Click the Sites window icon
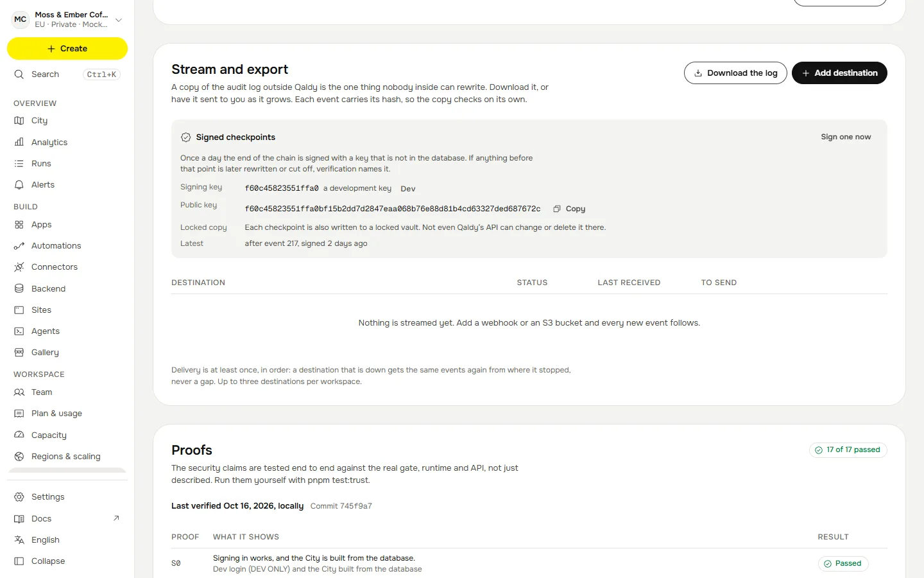The image size is (924, 578). pos(19,310)
